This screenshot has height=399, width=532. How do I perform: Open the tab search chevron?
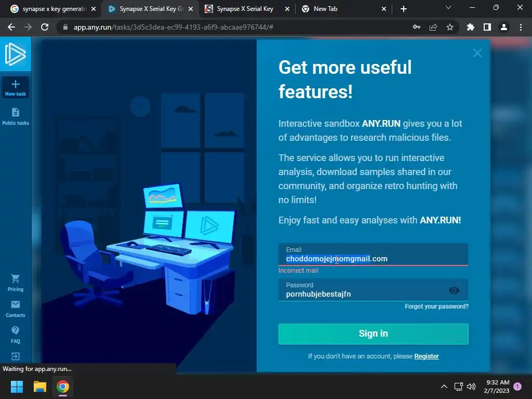pyautogui.click(x=448, y=7)
